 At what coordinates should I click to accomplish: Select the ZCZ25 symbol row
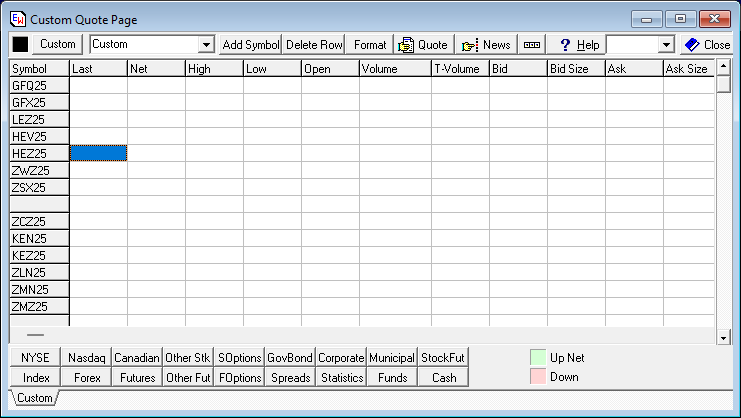point(39,222)
